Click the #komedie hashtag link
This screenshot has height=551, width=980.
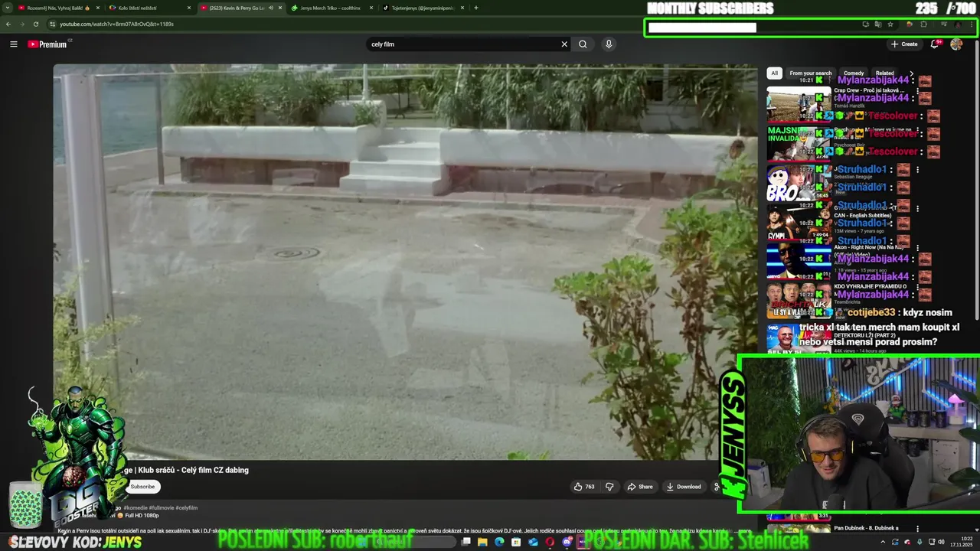[136, 508]
